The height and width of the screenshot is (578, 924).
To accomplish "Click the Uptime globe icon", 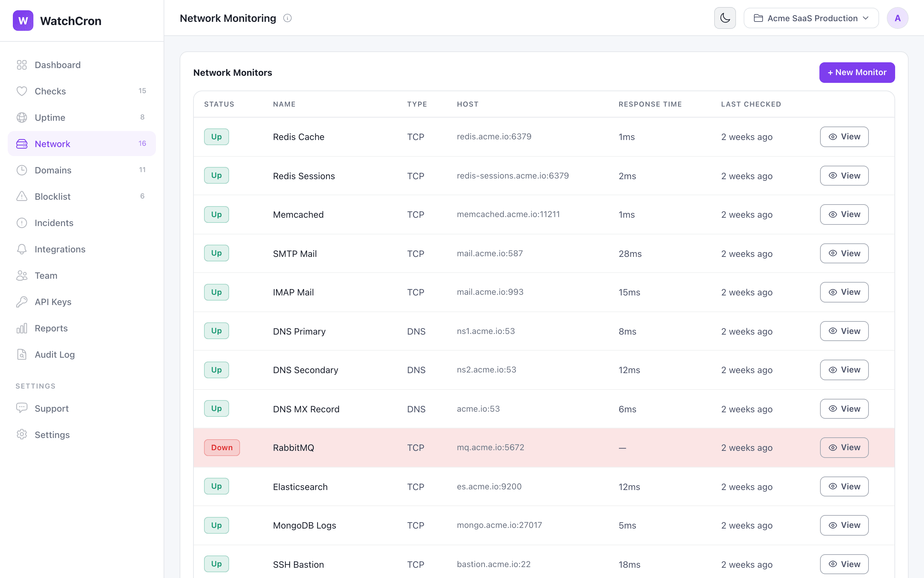I will 22,117.
